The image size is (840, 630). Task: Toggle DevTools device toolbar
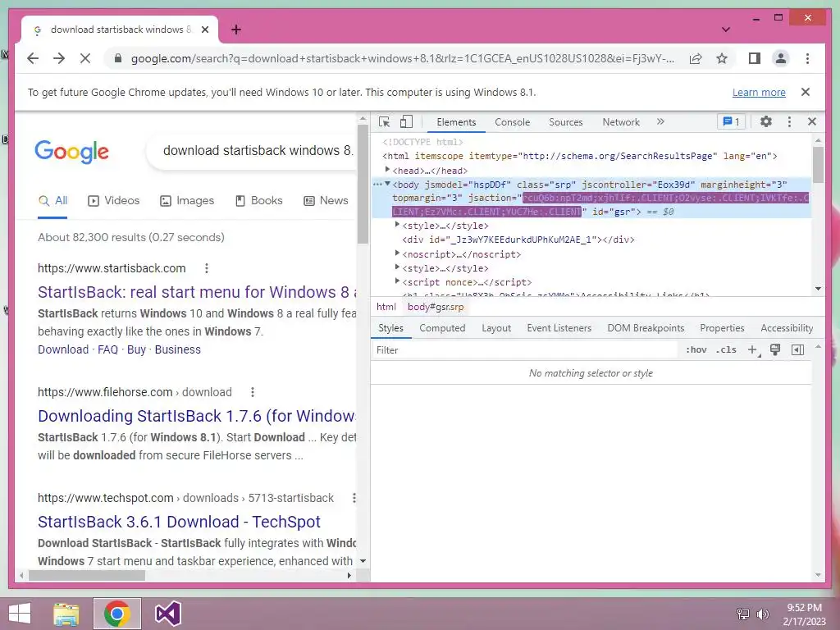click(x=406, y=121)
